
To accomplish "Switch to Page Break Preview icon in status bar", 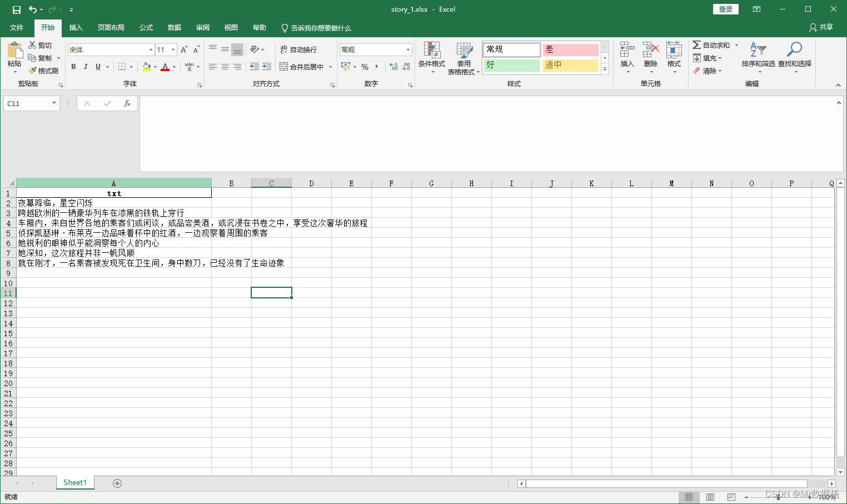I will [731, 497].
